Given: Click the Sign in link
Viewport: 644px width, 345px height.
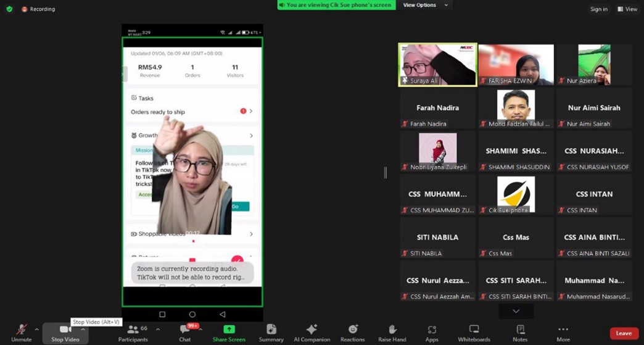Looking at the screenshot, I should pos(598,9).
